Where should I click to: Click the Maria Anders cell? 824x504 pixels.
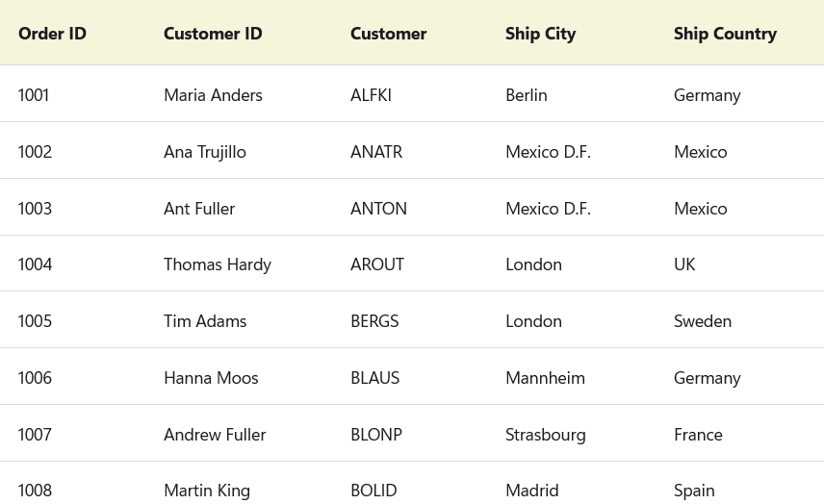[x=213, y=94]
